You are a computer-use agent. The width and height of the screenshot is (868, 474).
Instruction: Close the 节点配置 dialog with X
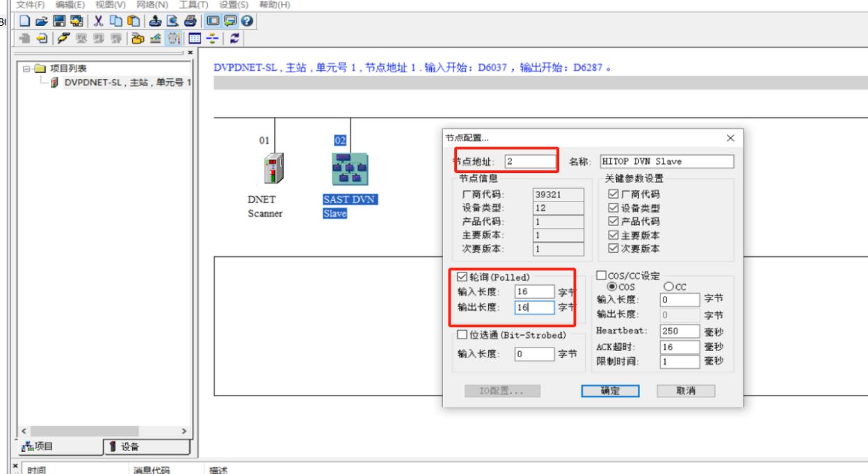(x=730, y=138)
